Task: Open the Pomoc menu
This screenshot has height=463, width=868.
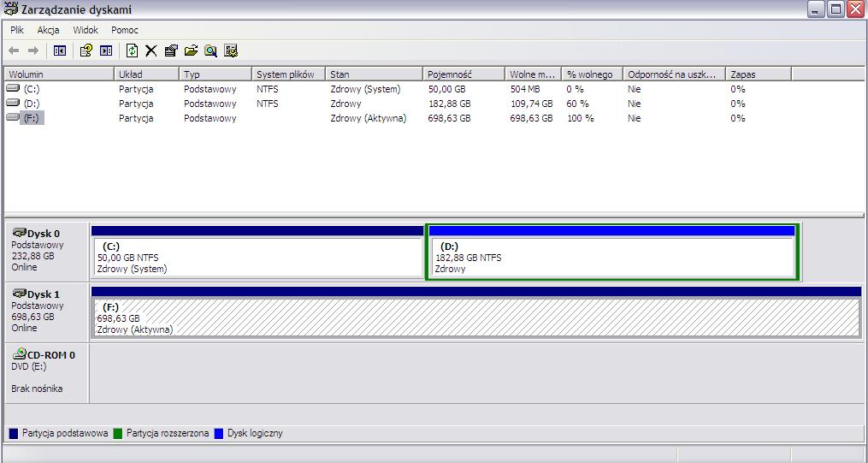Action: tap(125, 30)
